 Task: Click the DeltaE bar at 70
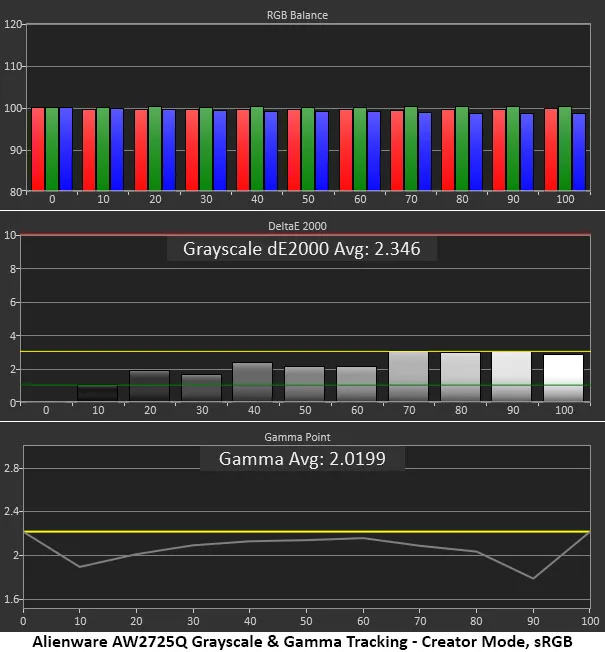408,377
